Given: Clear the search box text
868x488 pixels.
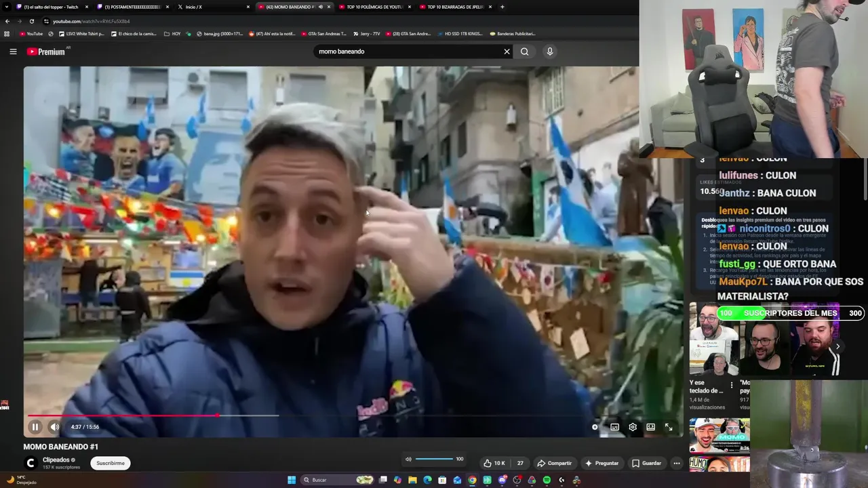Looking at the screenshot, I should pyautogui.click(x=507, y=52).
